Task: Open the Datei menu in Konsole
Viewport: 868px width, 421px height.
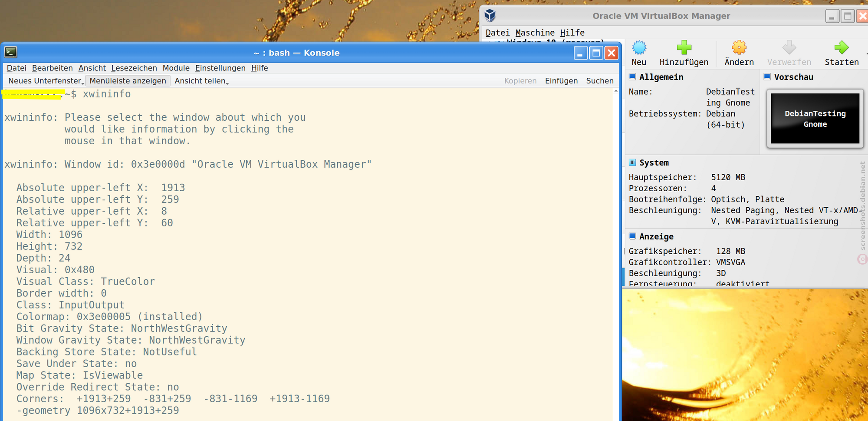Action: [x=16, y=68]
